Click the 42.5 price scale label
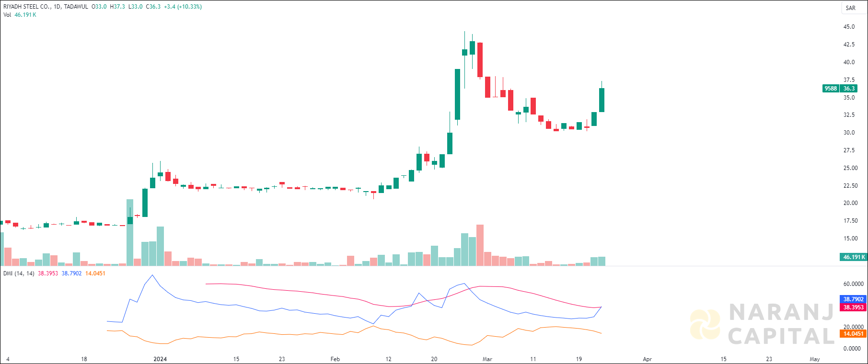This screenshot has width=868, height=364. 849,45
